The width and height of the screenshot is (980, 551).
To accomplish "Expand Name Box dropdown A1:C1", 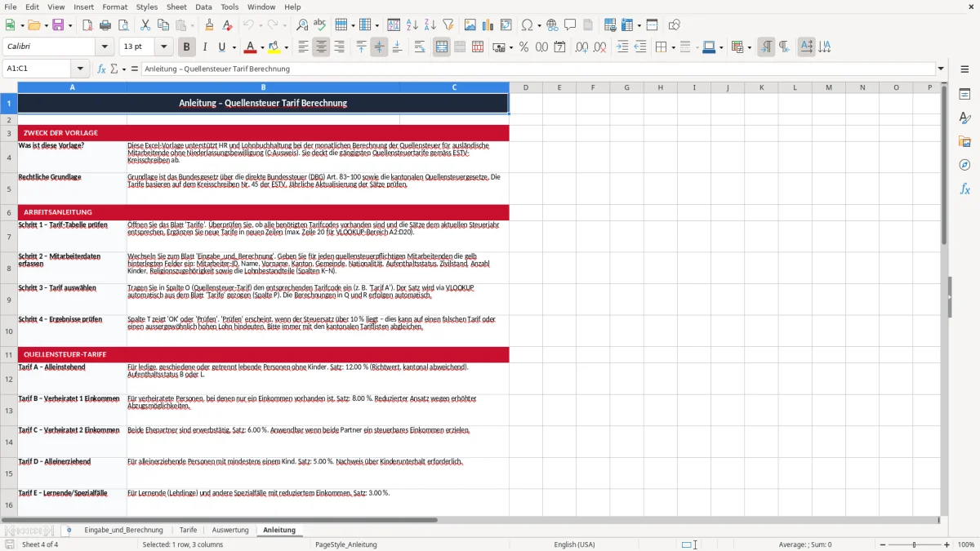I will coord(80,69).
